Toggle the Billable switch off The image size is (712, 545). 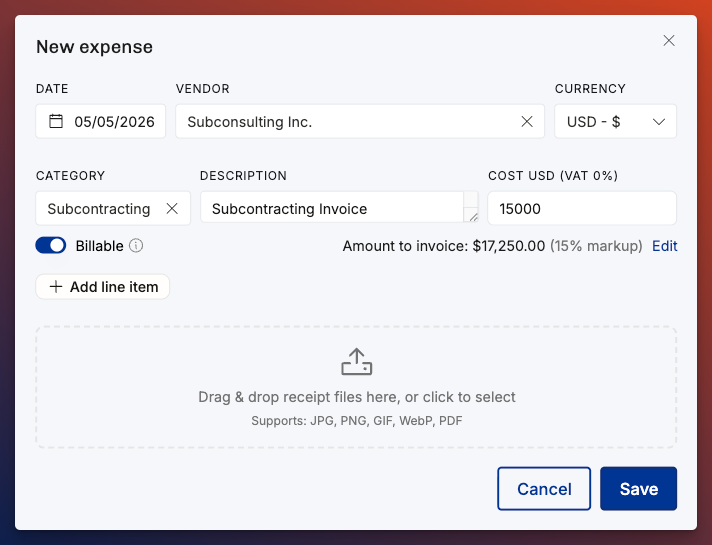point(51,246)
